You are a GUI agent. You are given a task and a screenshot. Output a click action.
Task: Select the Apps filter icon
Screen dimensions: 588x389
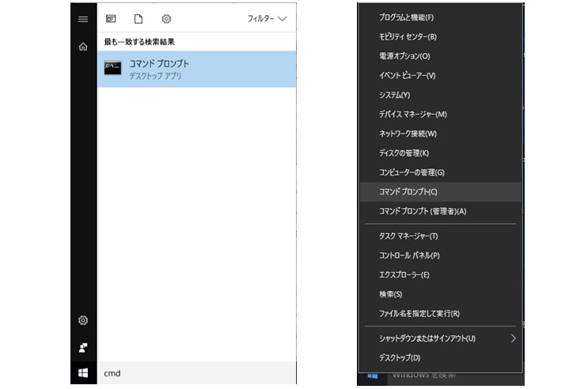[111, 19]
